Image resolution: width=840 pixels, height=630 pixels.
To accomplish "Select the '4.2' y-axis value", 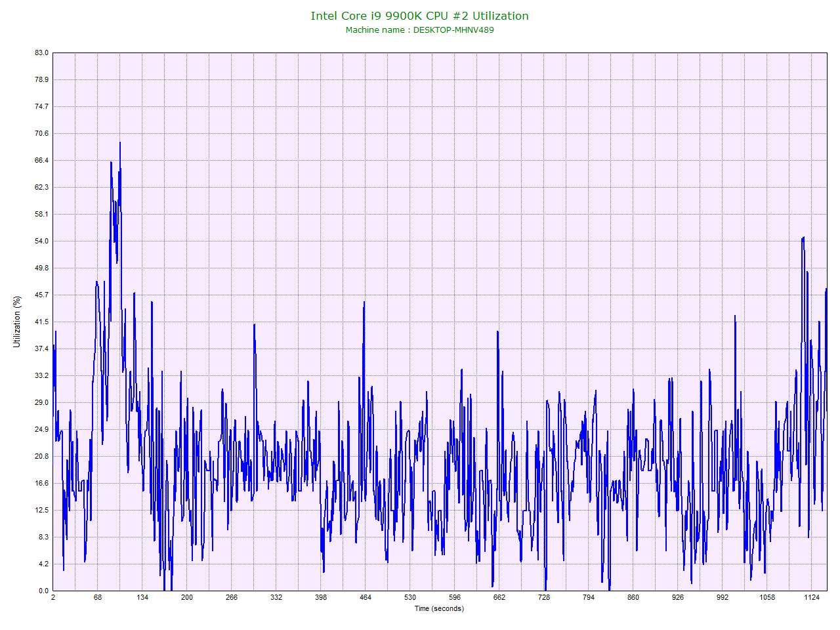I will point(44,564).
